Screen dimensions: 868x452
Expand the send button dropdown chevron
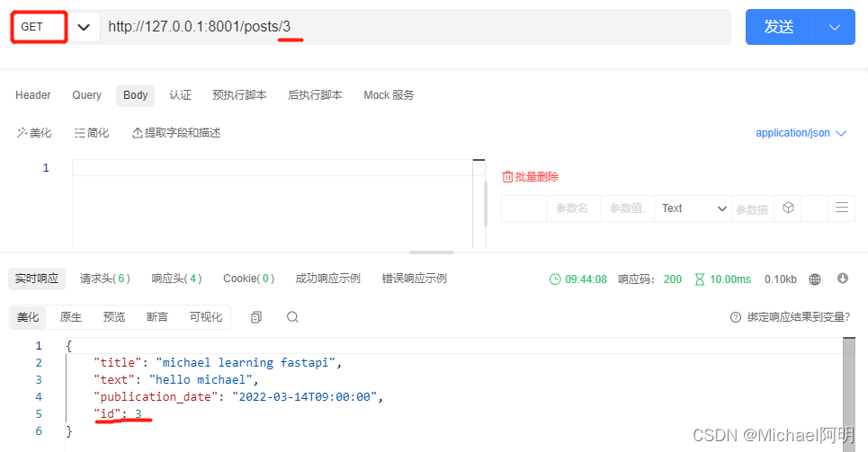834,27
